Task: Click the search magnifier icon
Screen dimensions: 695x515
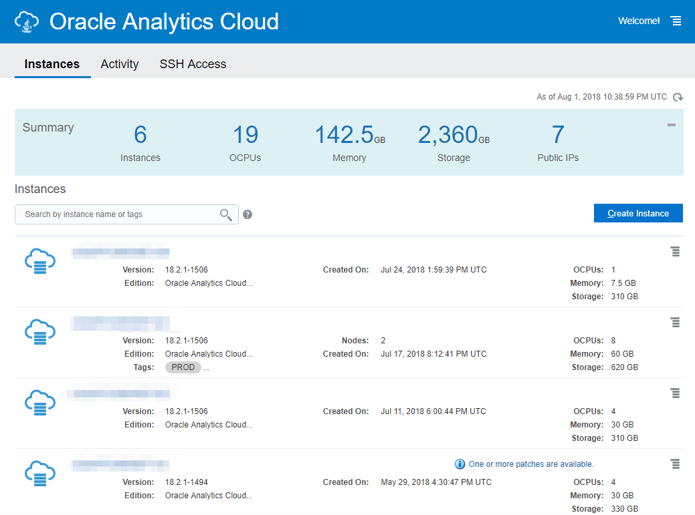Action: click(x=226, y=215)
